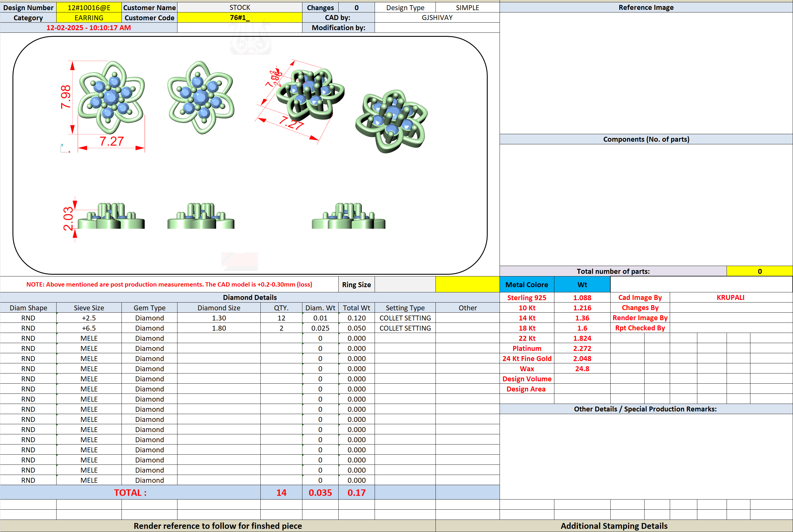Click Platinum weight 2.272
The width and height of the screenshot is (793, 532).
tap(582, 349)
